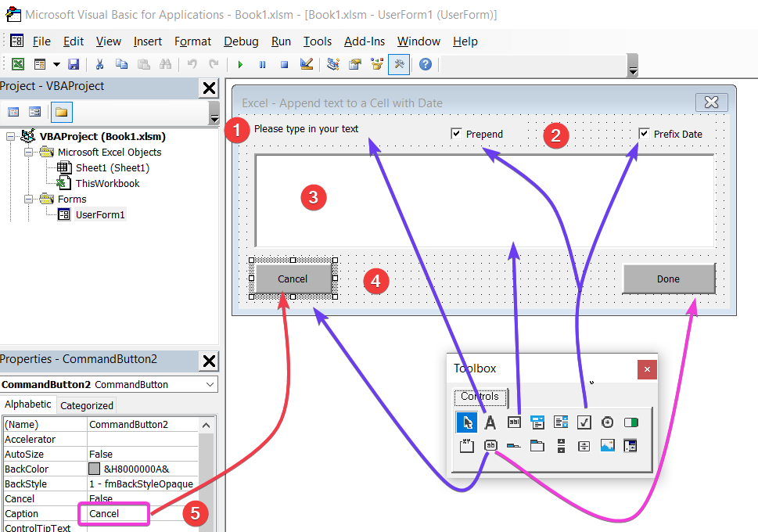This screenshot has width=758, height=532.
Task: Open the Tools menu
Action: click(x=318, y=41)
